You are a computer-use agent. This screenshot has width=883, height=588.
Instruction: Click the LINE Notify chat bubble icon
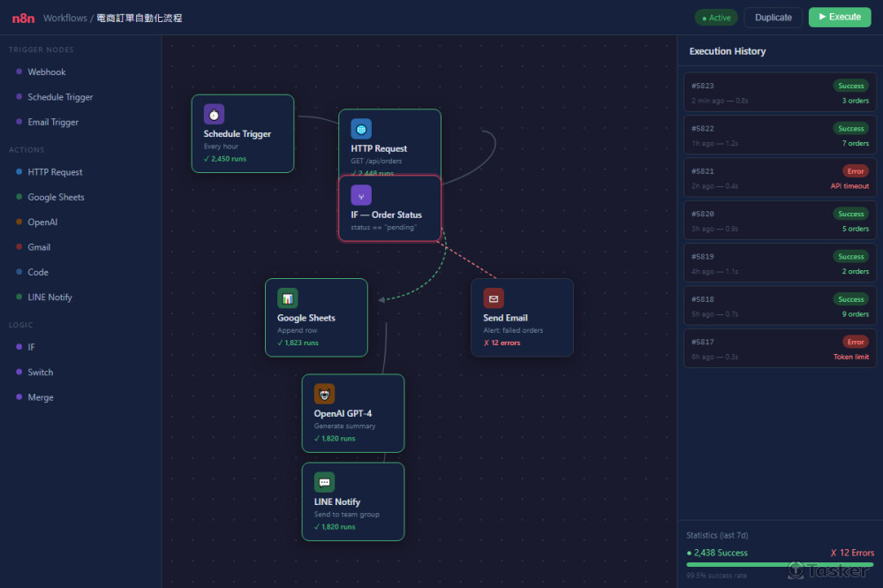point(325,482)
